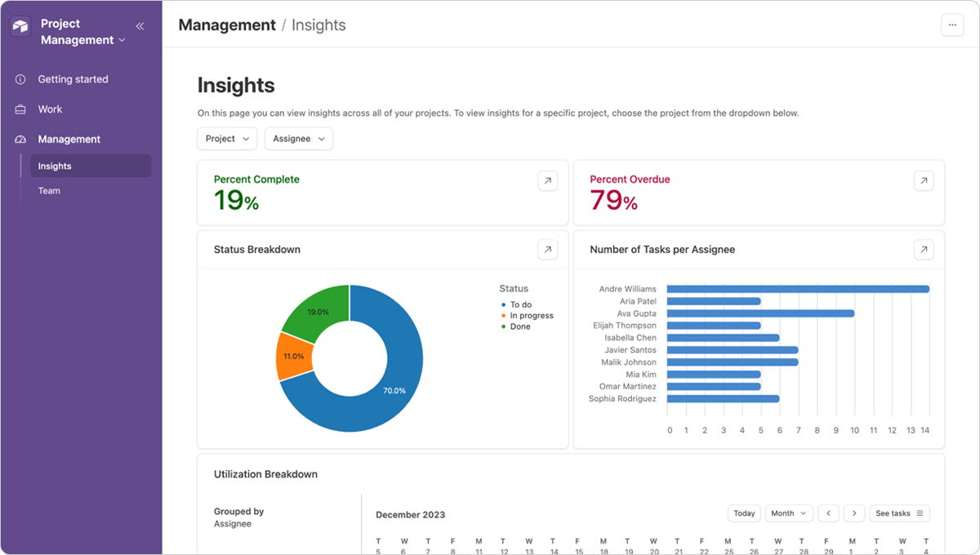Open the Assignee filter dropdown

(298, 139)
